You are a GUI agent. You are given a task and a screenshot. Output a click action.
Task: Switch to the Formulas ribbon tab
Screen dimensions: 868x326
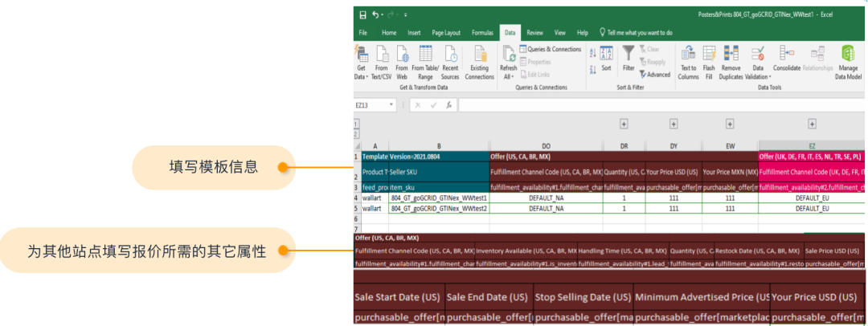(482, 33)
